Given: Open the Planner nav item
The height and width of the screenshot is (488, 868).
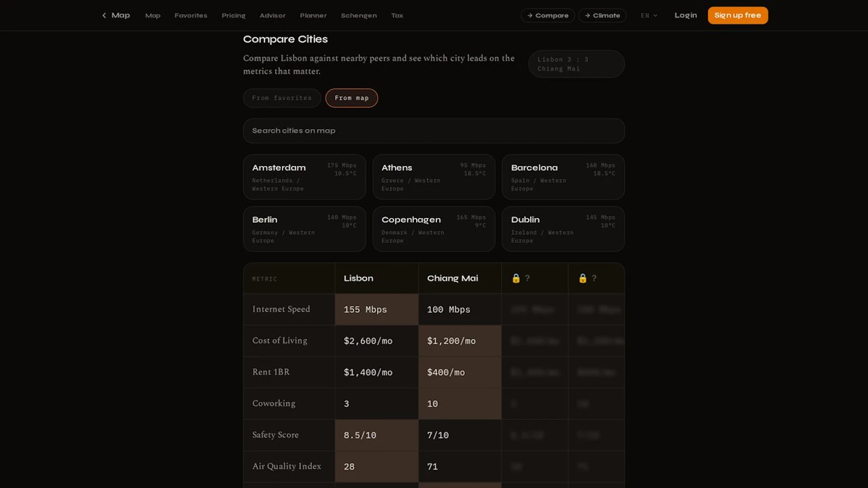Looking at the screenshot, I should (314, 16).
